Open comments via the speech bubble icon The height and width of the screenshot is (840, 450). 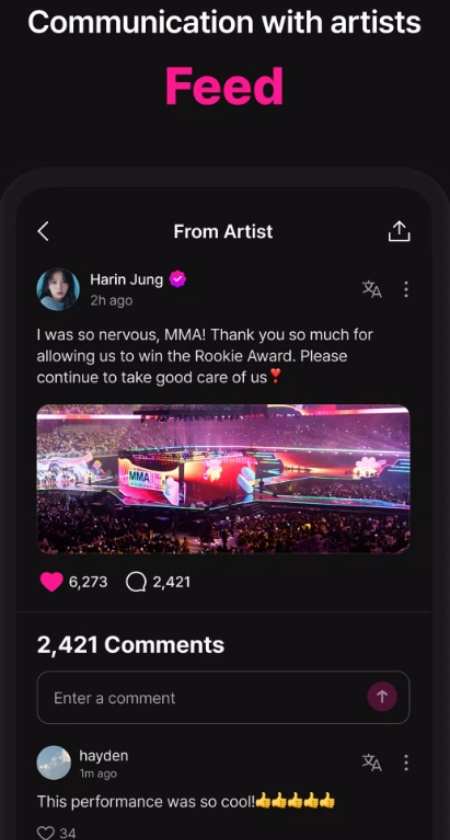[x=136, y=582]
